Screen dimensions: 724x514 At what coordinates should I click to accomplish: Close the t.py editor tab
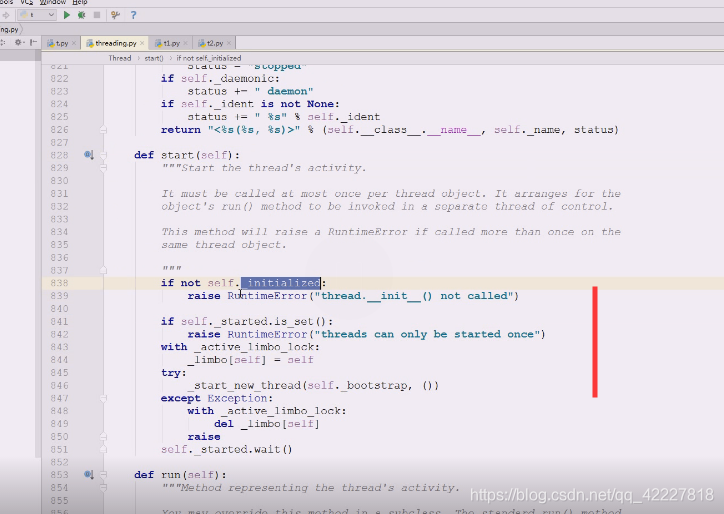(x=74, y=43)
